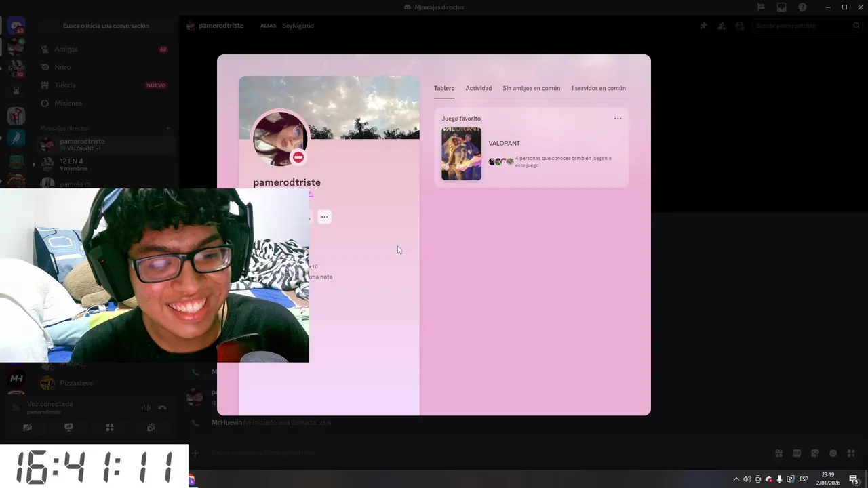The height and width of the screenshot is (488, 868).
Task: Click the 4 personas que conoces text
Action: point(563,161)
